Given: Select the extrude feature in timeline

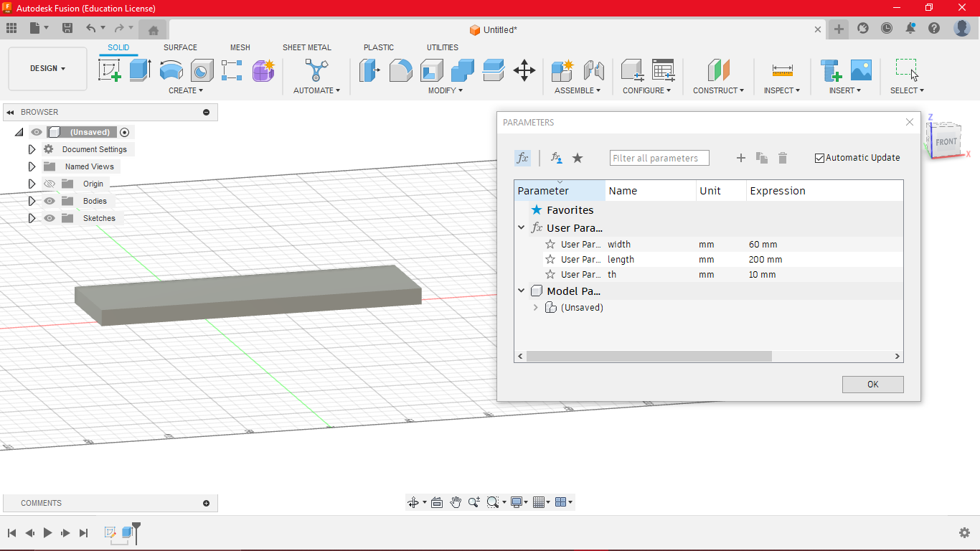Looking at the screenshot, I should (127, 532).
